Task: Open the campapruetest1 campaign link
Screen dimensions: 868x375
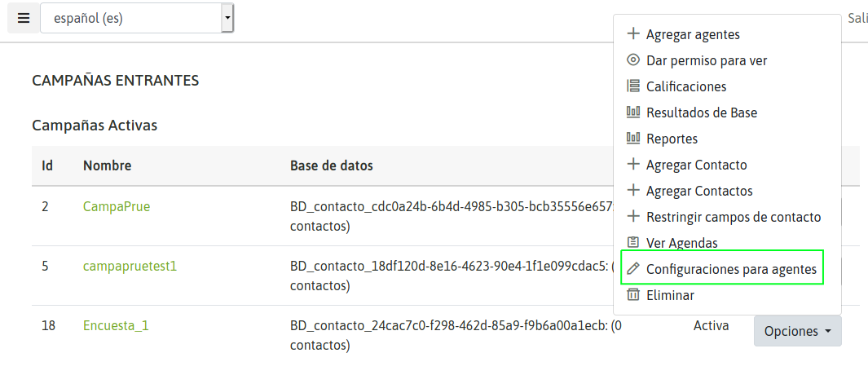Action: pos(130,266)
